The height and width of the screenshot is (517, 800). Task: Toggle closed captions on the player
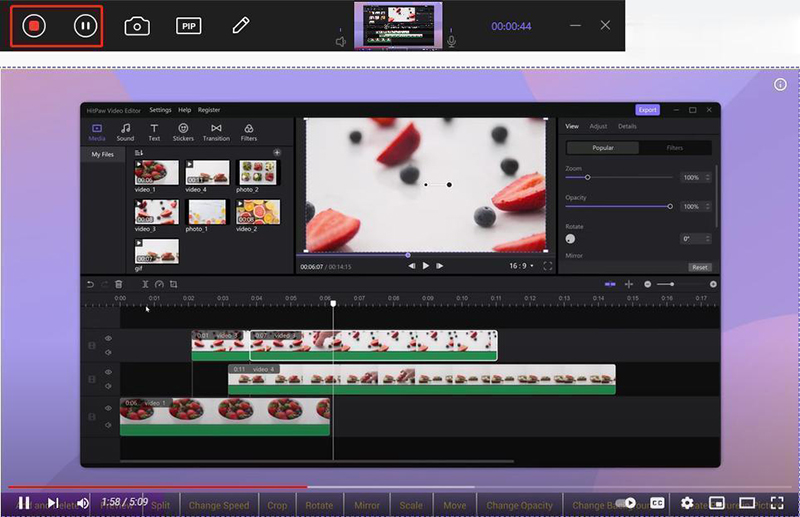[x=657, y=503]
